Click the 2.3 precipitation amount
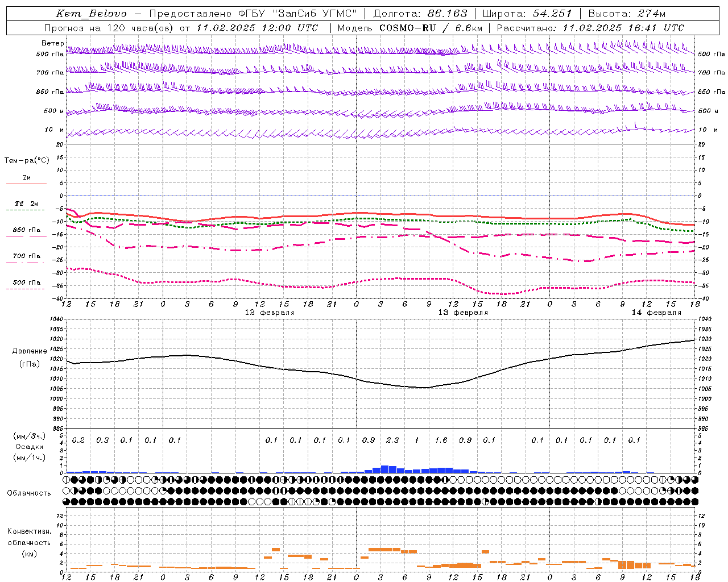728x582 pixels. [x=392, y=440]
